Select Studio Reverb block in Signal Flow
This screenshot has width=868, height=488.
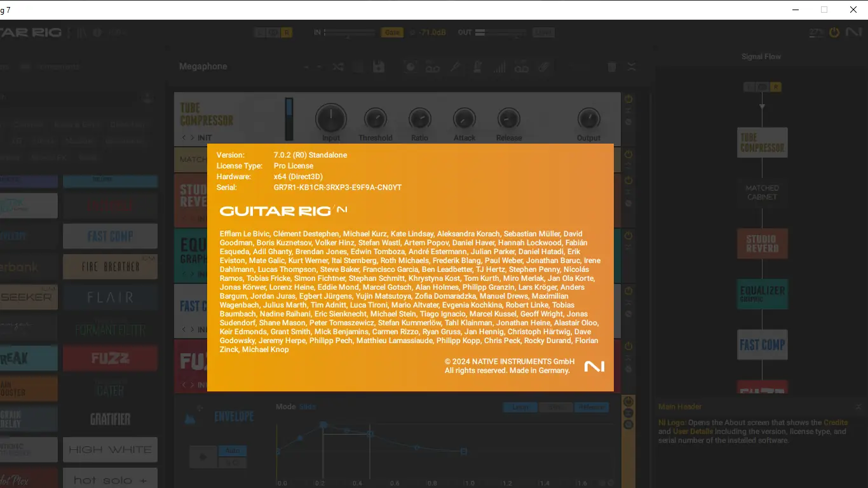point(763,244)
